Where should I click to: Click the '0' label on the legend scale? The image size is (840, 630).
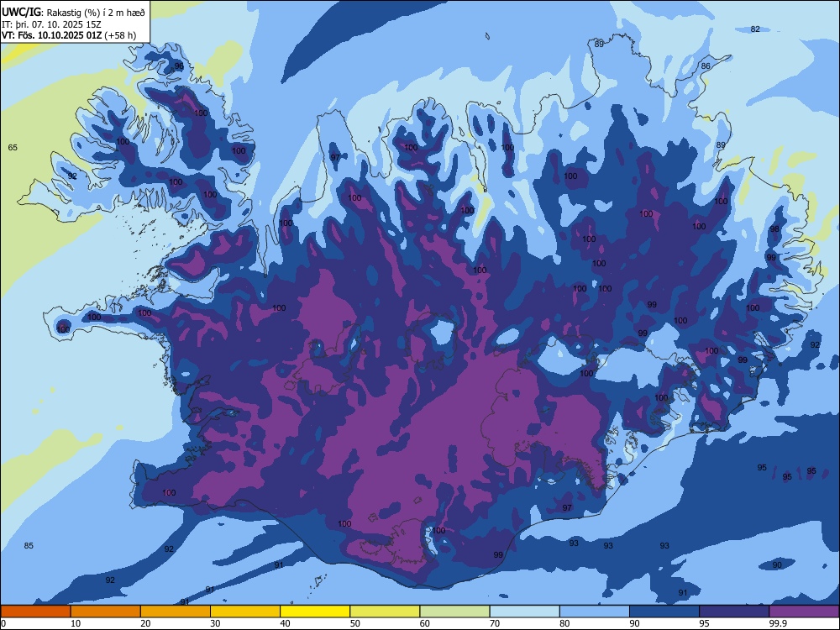pos(3,623)
